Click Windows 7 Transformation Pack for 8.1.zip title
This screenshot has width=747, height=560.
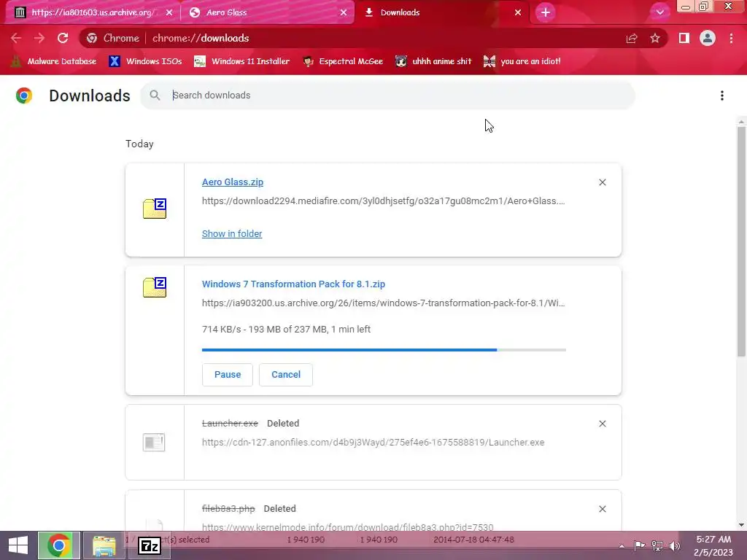tap(293, 284)
